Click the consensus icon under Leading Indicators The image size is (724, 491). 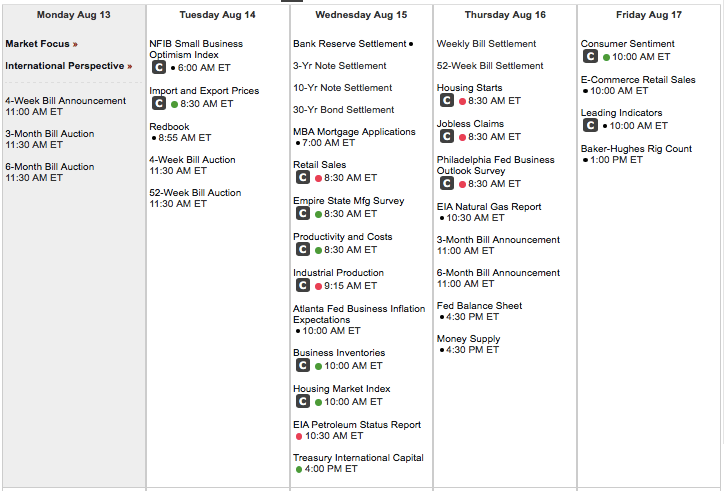591,125
